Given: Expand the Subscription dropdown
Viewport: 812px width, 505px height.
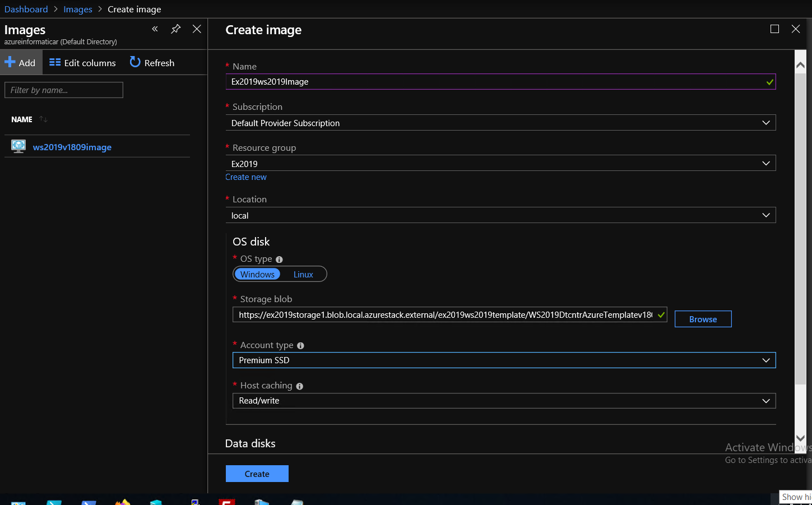Looking at the screenshot, I should coord(500,123).
